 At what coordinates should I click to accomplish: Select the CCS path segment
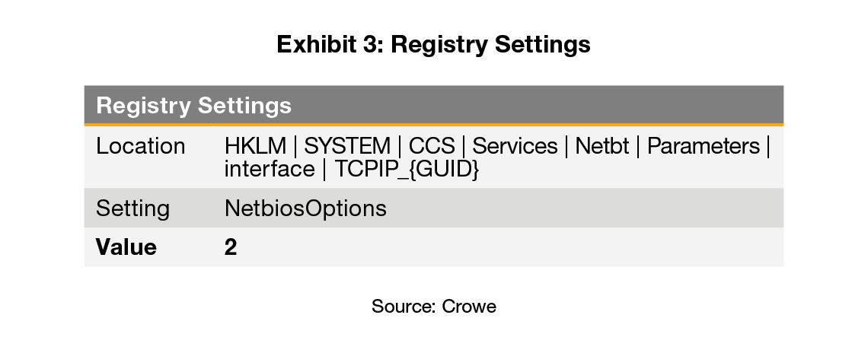(x=432, y=146)
